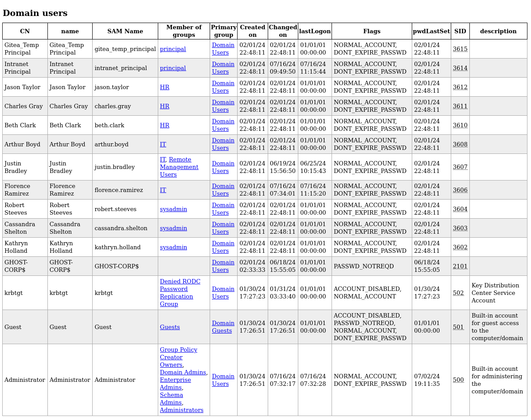Select SAM name florence.ramirez cell
Screen dimensions: 531x420
coord(125,190)
